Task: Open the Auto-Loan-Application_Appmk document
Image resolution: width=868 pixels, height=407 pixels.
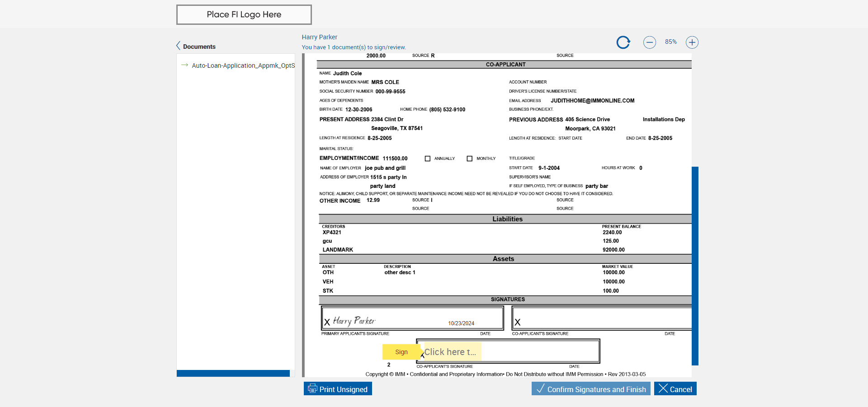Action: pyautogui.click(x=243, y=65)
